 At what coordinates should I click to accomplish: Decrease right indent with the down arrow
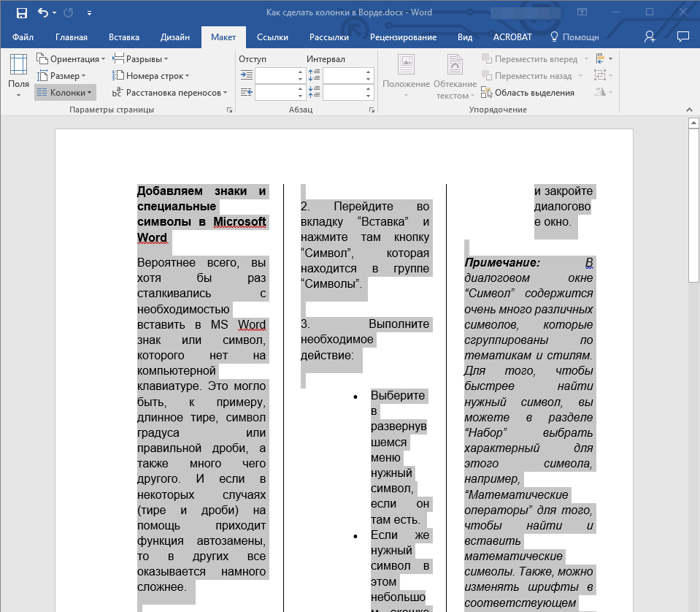(301, 96)
